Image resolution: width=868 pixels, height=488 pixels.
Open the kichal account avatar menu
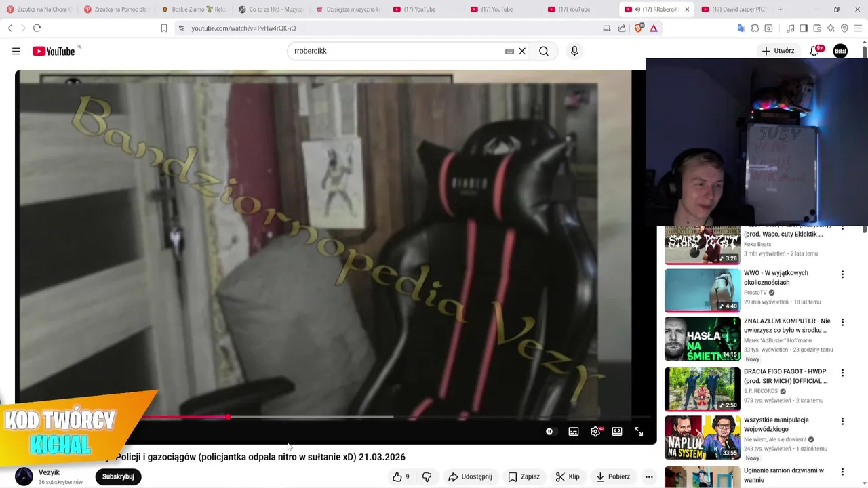pyautogui.click(x=840, y=51)
